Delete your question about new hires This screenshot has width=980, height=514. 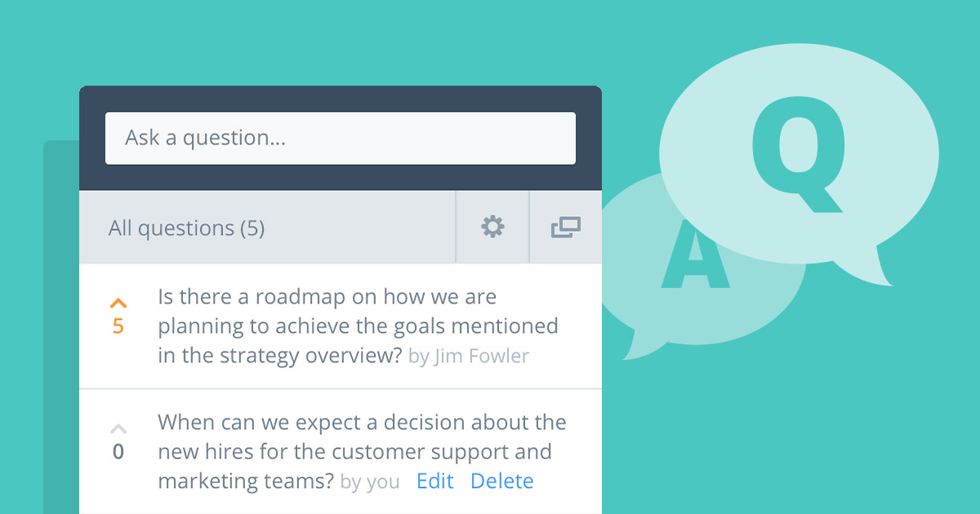pyautogui.click(x=501, y=481)
